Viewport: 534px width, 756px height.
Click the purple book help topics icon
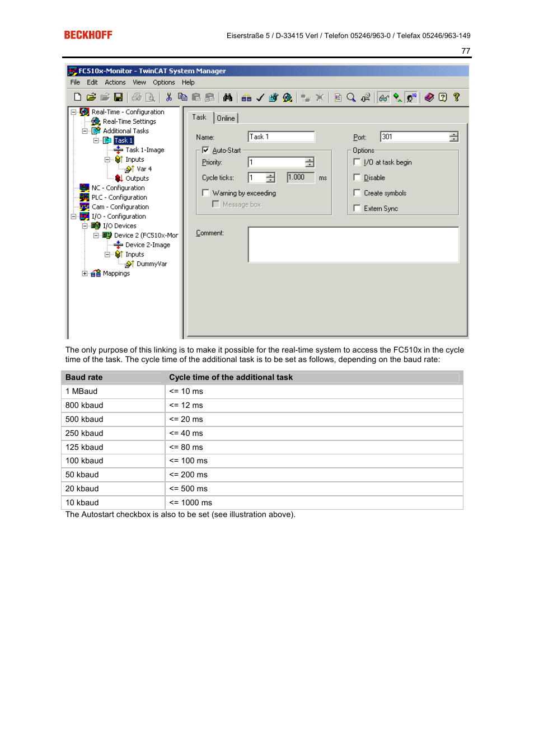point(429,97)
